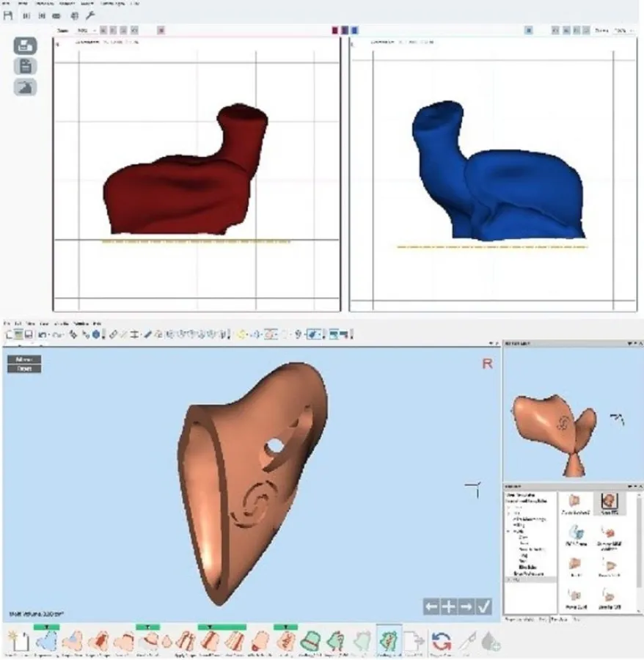The width and height of the screenshot is (644, 660).
Task: Click the save disk icon in the top toolbar
Action: click(9, 15)
